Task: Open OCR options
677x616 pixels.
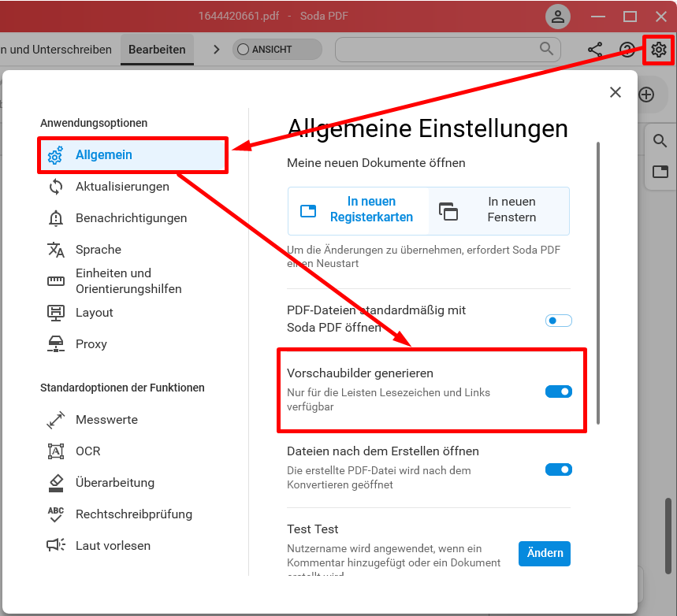Action: point(88,451)
